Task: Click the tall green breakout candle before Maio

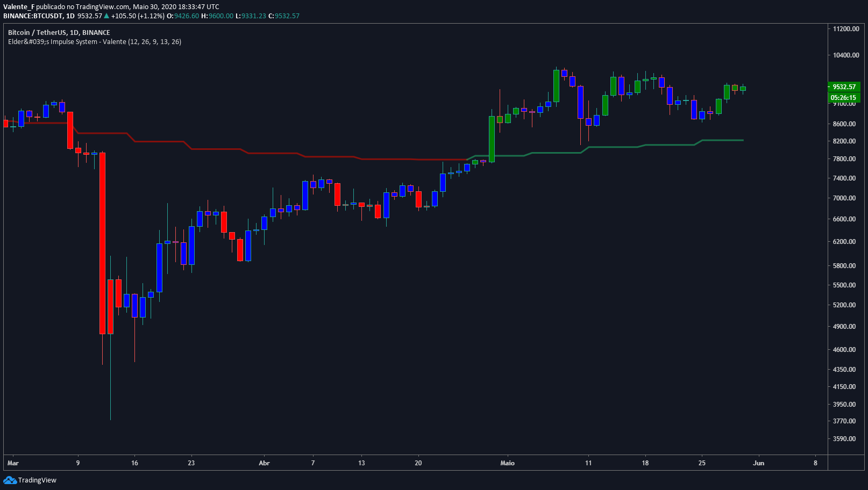Action: [x=492, y=139]
